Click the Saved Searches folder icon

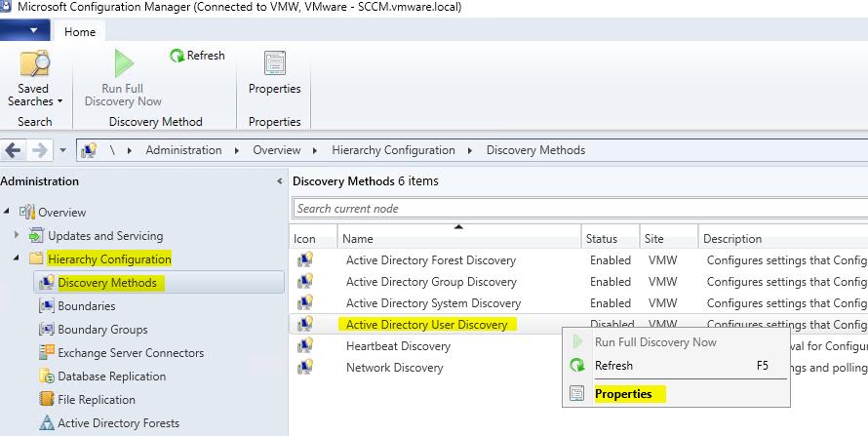pos(35,63)
